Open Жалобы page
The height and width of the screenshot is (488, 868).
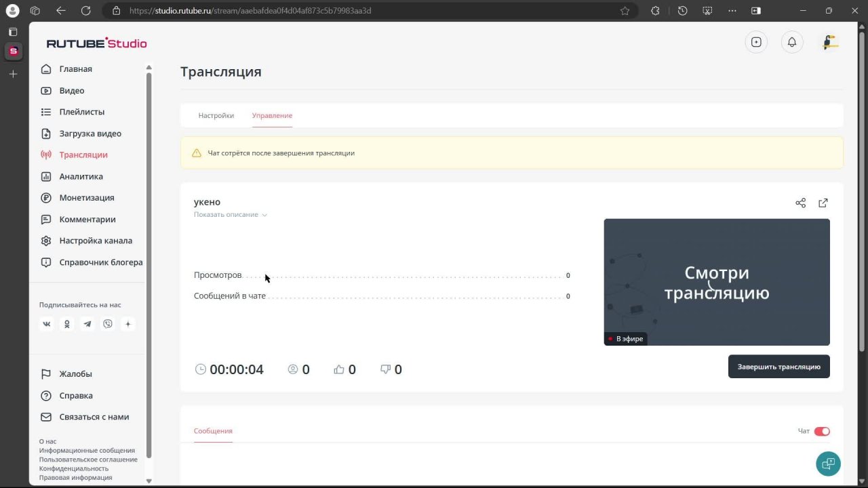75,374
